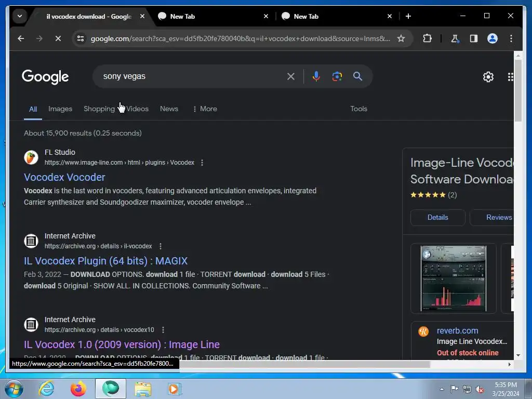Viewport: 532px width, 399px height.
Task: Switch to News results
Action: click(169, 109)
